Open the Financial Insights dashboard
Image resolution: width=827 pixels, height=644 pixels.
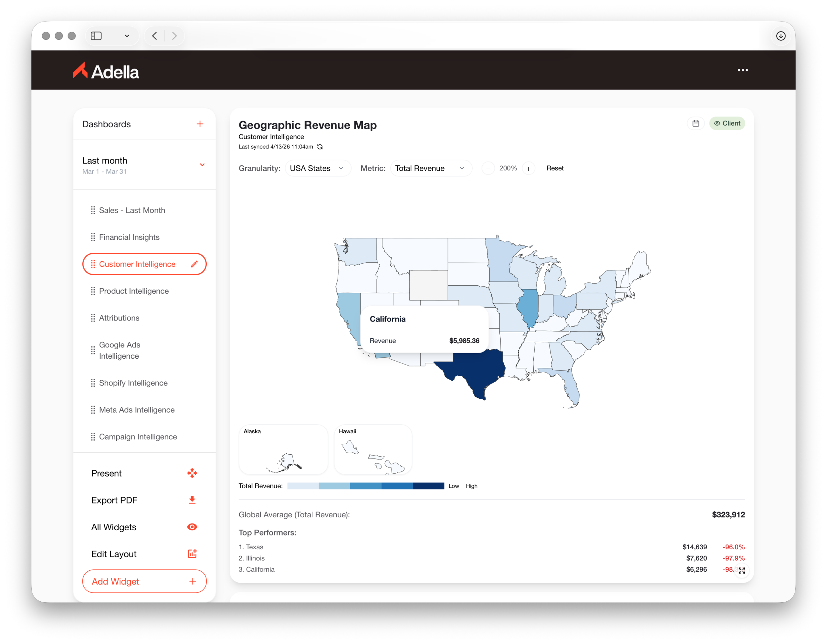coord(129,237)
